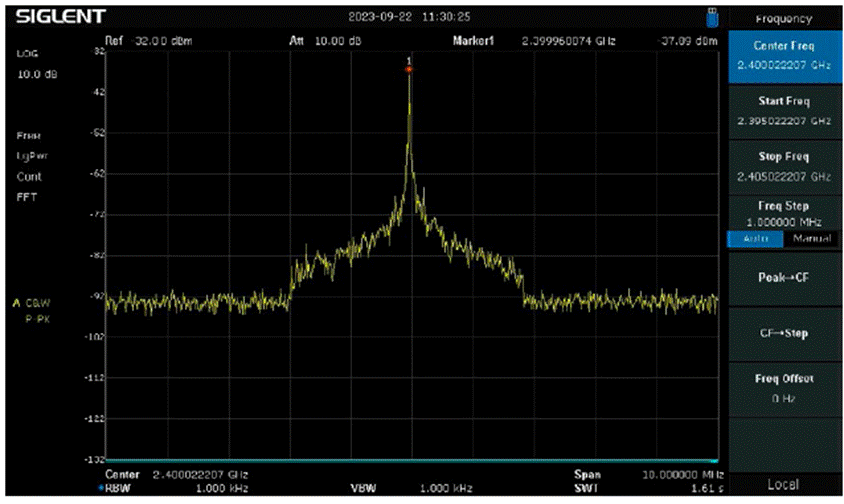Switch Freq Step to Manual
This screenshot has width=844, height=504.
tap(810, 239)
